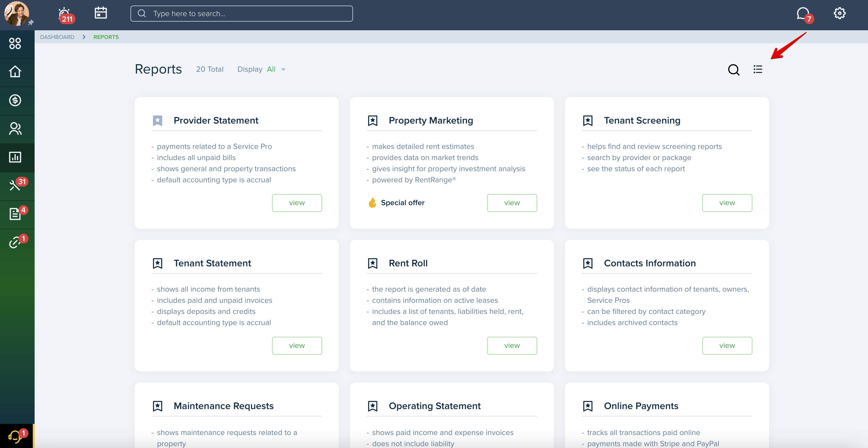This screenshot has height=448, width=868.
Task: Click 'includes all unpaid bills' text
Action: click(x=196, y=158)
